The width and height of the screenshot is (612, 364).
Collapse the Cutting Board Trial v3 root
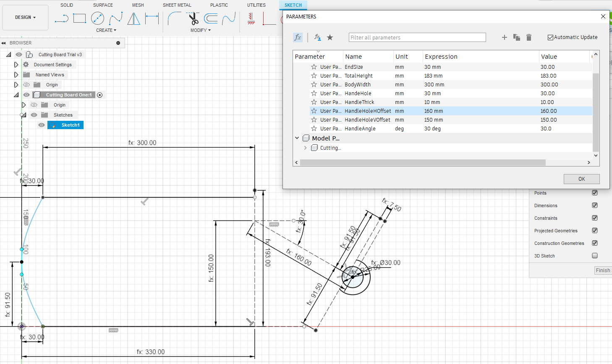point(8,55)
